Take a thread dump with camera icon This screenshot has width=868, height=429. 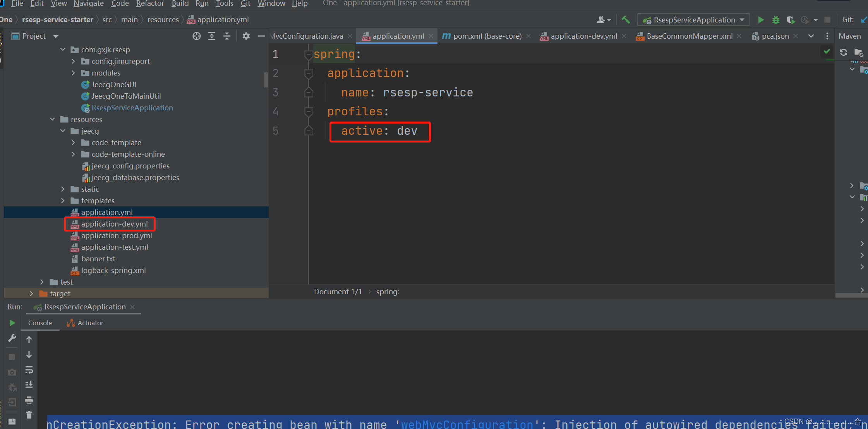(x=12, y=372)
